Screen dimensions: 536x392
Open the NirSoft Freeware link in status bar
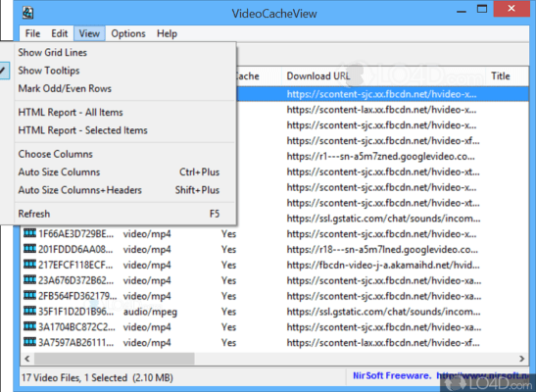click(x=441, y=375)
